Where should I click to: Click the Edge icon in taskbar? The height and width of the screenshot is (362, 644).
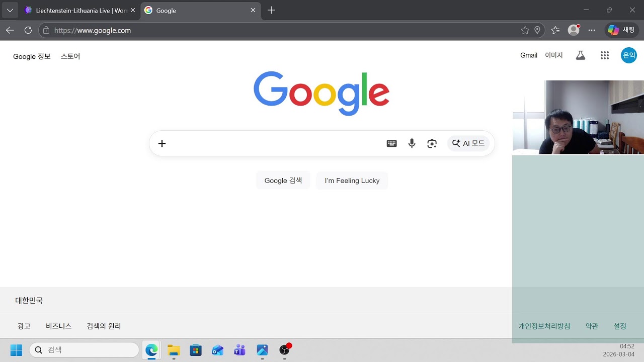(151, 350)
